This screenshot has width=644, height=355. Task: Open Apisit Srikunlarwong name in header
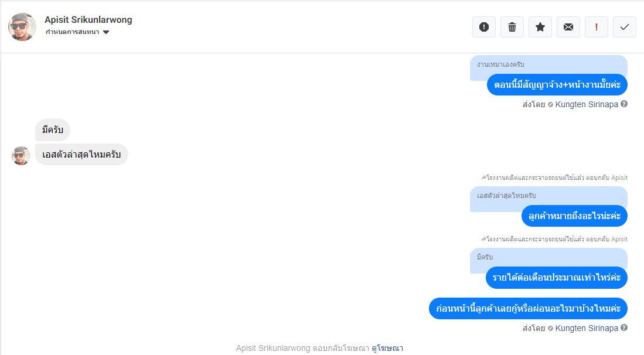(88, 20)
